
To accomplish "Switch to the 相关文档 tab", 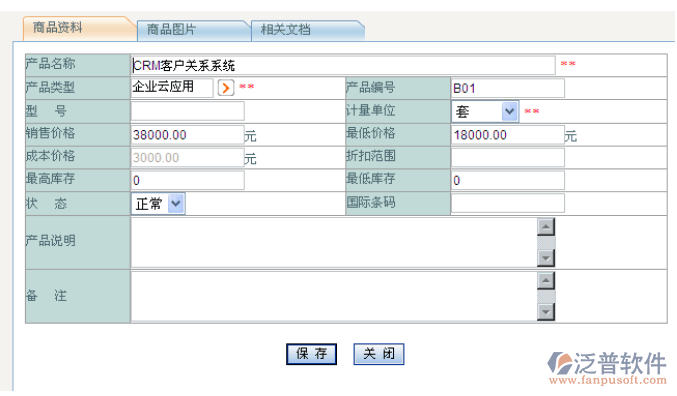I will click(308, 30).
